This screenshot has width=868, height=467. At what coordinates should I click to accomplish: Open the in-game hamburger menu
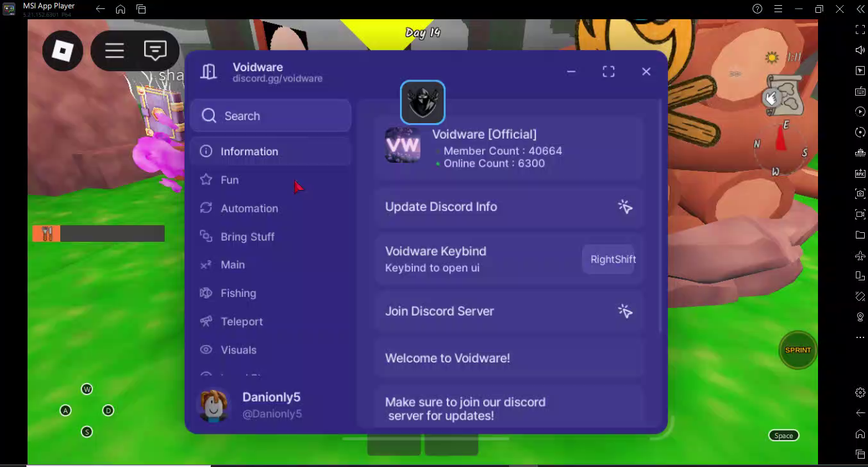pyautogui.click(x=115, y=50)
